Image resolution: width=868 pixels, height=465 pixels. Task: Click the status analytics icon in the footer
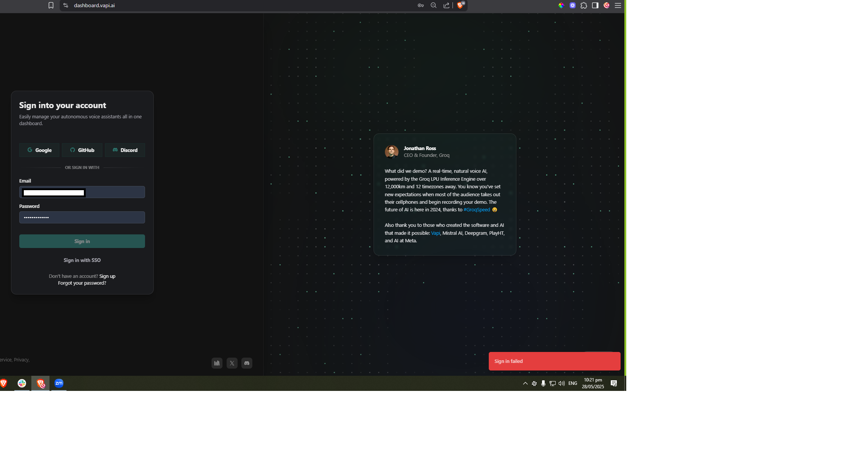[x=217, y=363]
